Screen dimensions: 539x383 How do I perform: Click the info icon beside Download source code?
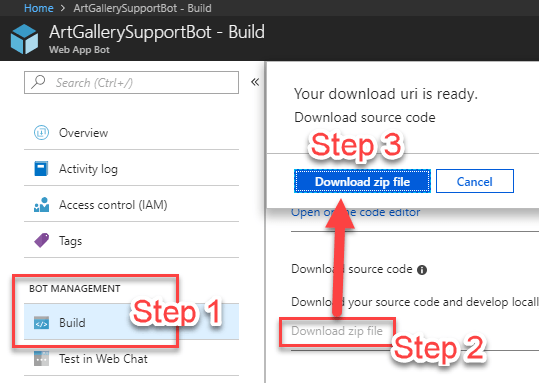coord(422,270)
